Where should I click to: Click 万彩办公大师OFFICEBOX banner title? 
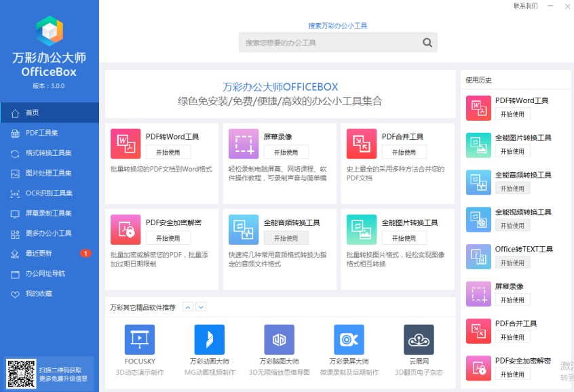[280, 87]
